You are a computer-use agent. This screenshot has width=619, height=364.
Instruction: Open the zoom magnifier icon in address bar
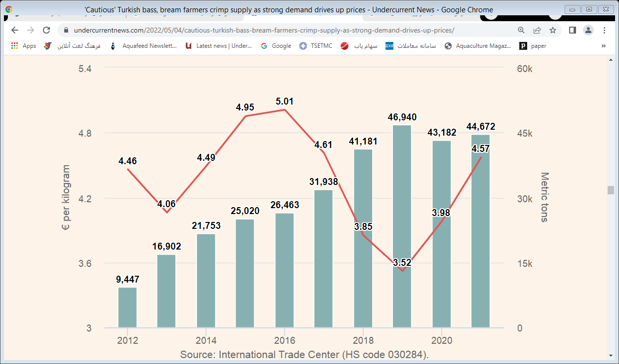click(521, 30)
